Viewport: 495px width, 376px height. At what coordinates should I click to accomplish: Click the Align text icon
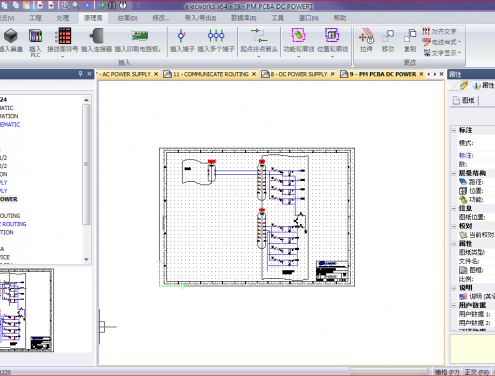tap(426, 31)
